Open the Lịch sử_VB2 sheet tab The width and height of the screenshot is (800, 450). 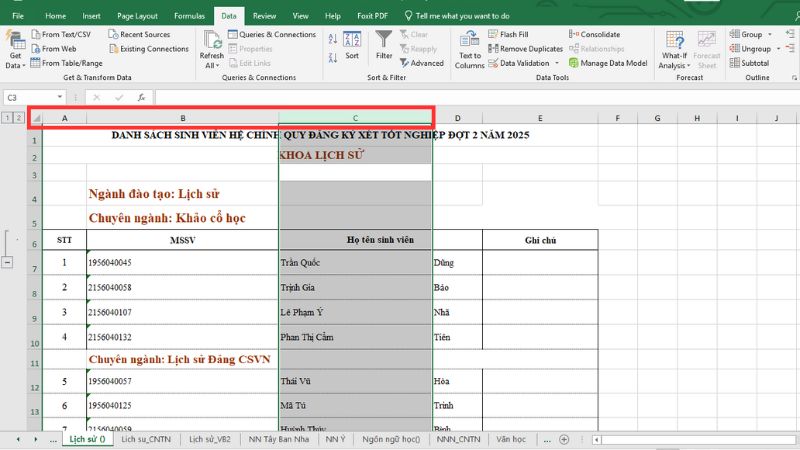[x=210, y=439]
